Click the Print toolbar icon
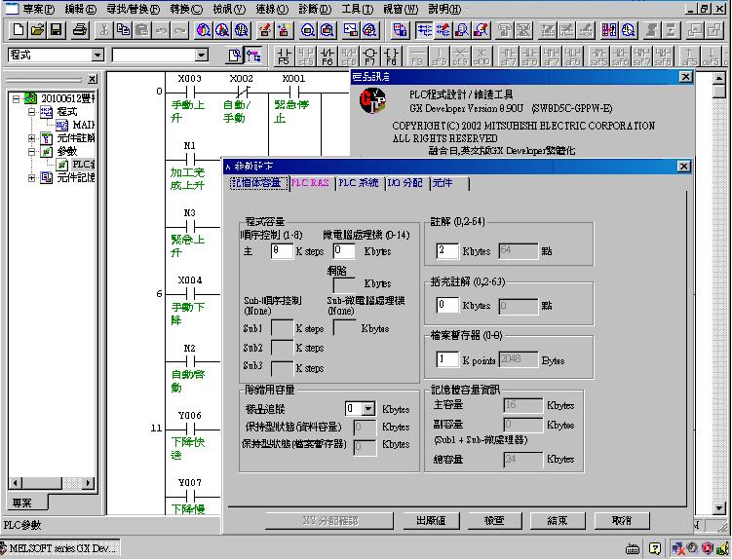The image size is (732, 560). pos(77,31)
